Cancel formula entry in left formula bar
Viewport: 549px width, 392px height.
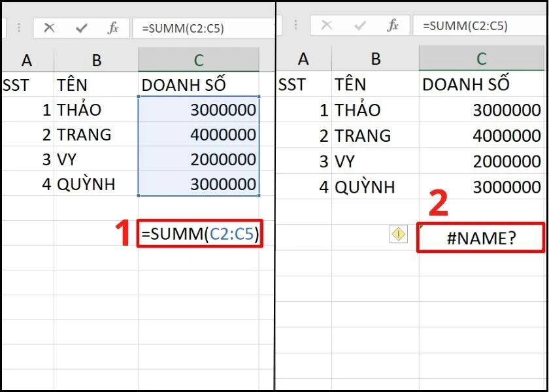pyautogui.click(x=50, y=27)
